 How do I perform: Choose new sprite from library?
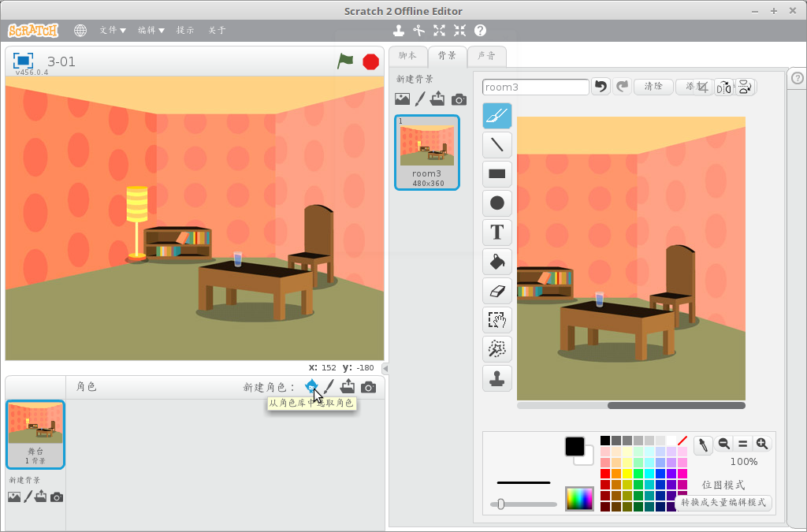pos(311,386)
